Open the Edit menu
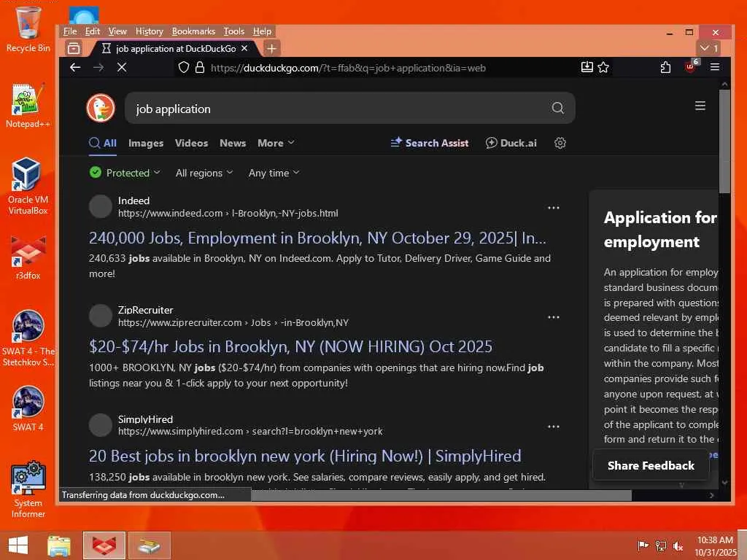The height and width of the screenshot is (560, 747). 93,31
